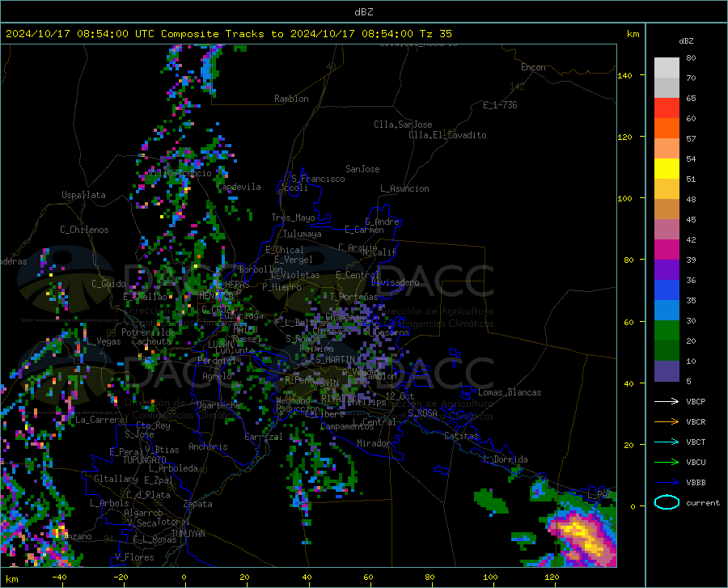Click the 'Uspallata' map label
The width and height of the screenshot is (728, 588).
coord(83,196)
